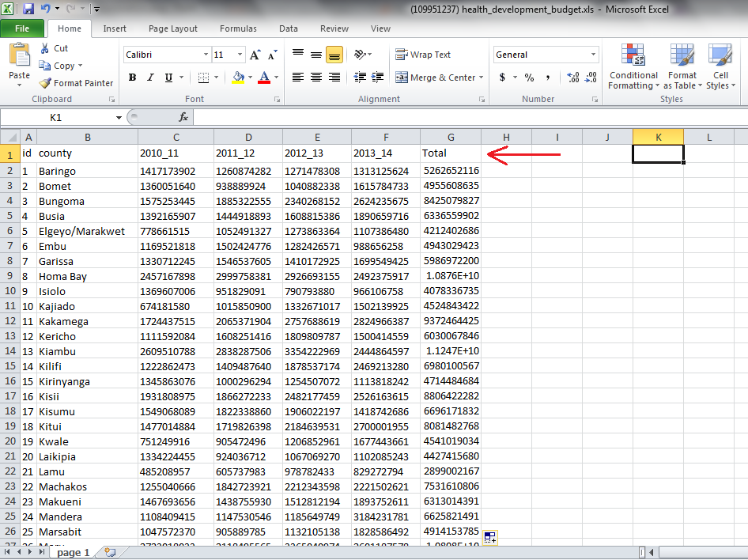Click the Orientation icon in Alignment group
Viewport: 748px width, 560px height.
(361, 55)
